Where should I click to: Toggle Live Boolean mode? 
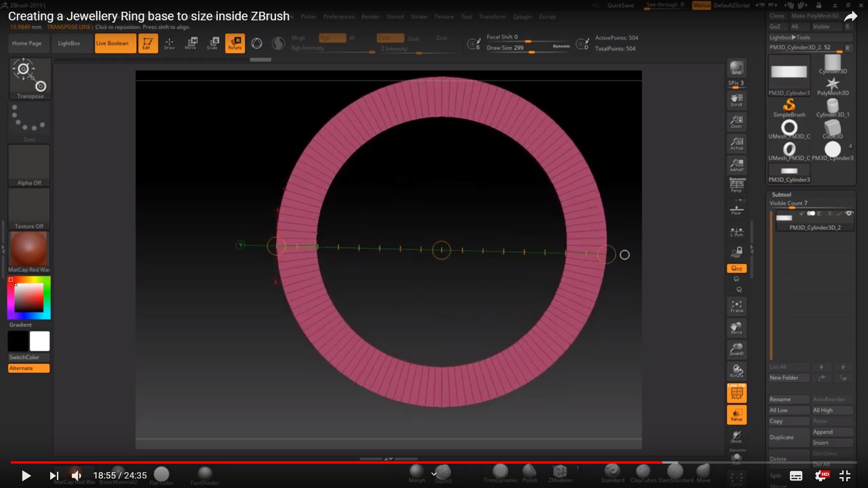click(x=115, y=43)
